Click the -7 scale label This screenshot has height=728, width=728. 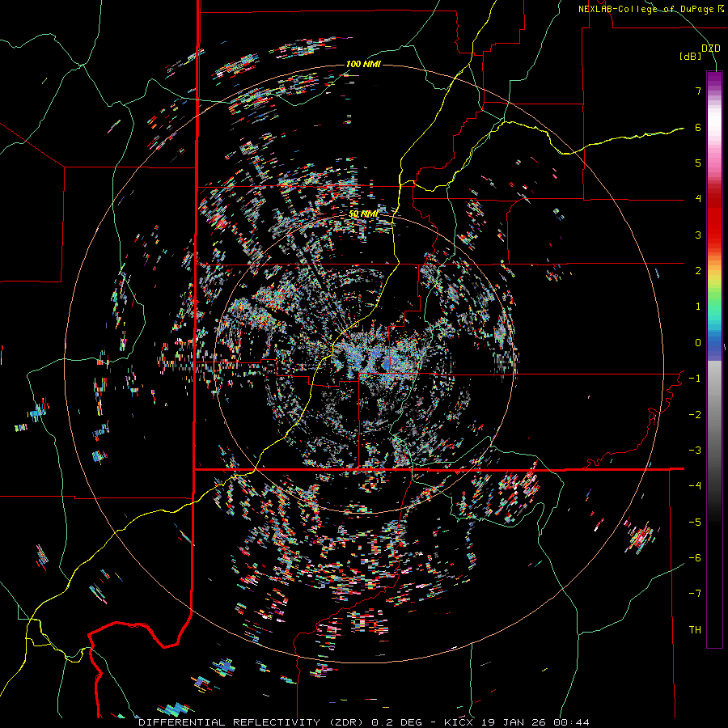click(x=695, y=594)
